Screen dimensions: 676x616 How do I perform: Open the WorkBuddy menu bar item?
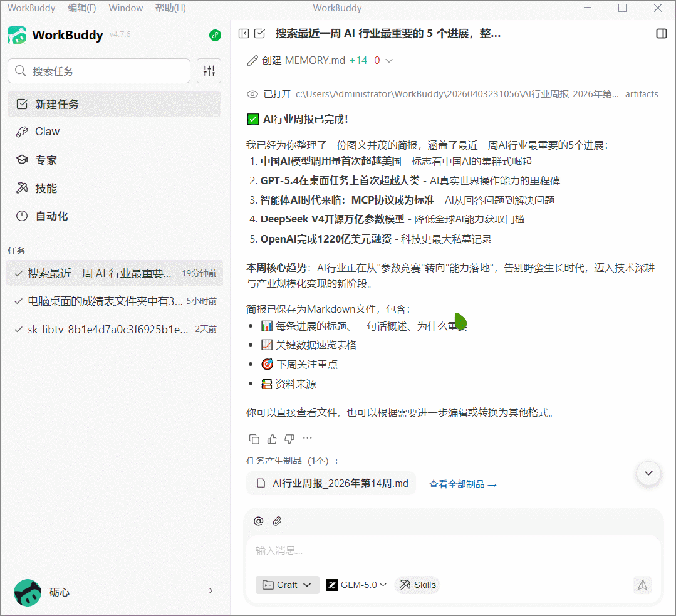[x=31, y=8]
